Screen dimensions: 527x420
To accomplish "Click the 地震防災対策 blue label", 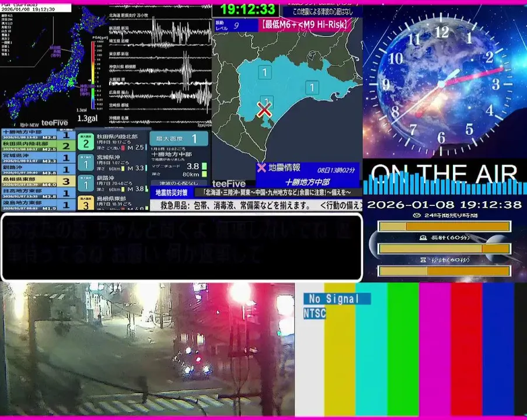I will tap(172, 193).
